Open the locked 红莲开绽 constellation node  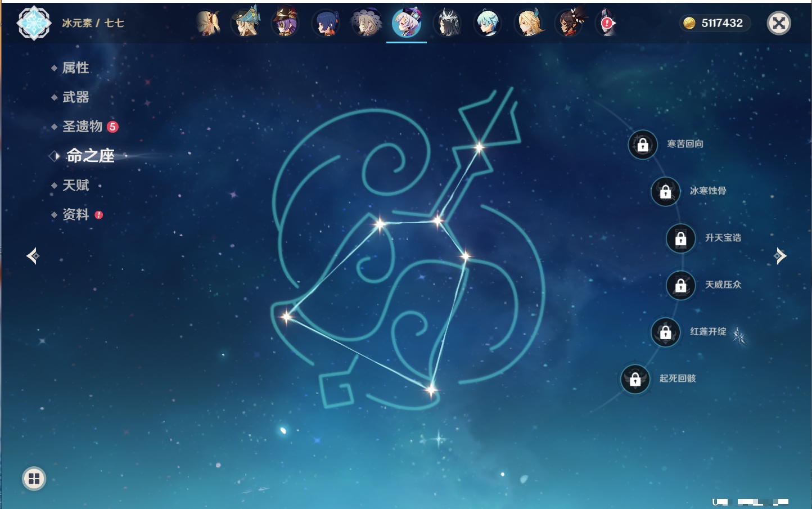[666, 332]
